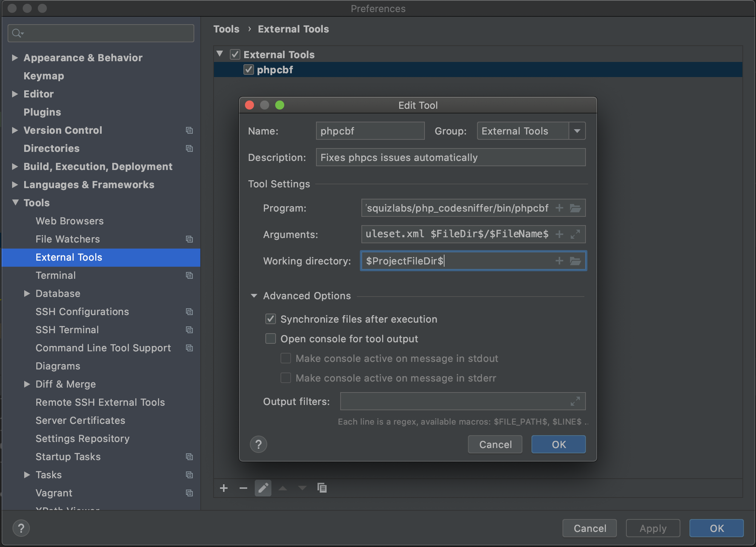The width and height of the screenshot is (756, 547).
Task: Click OK in the Edit Tool dialog
Action: pos(558,445)
